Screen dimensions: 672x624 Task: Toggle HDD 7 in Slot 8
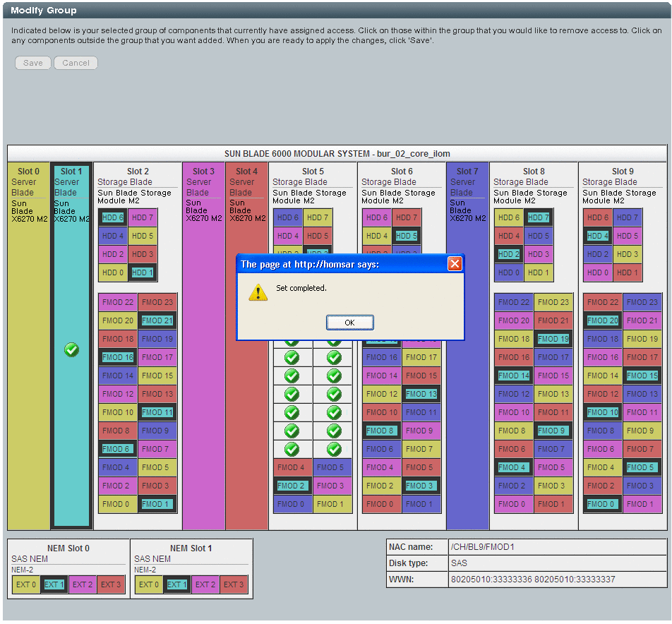point(539,217)
